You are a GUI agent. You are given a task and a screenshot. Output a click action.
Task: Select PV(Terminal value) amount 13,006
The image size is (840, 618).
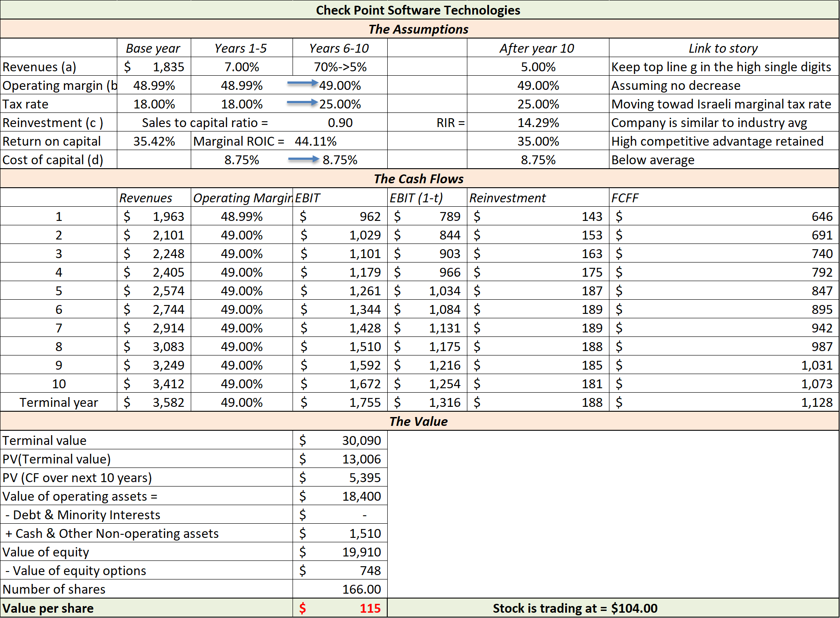click(361, 459)
